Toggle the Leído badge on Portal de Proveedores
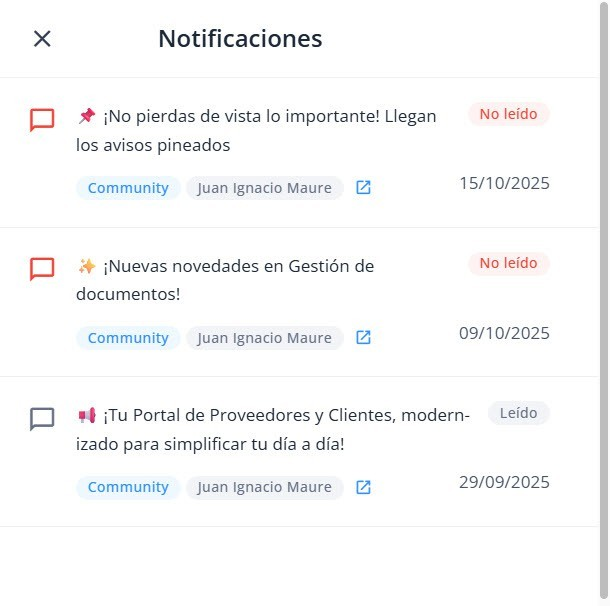The width and height of the screenshot is (610, 606). coord(519,413)
